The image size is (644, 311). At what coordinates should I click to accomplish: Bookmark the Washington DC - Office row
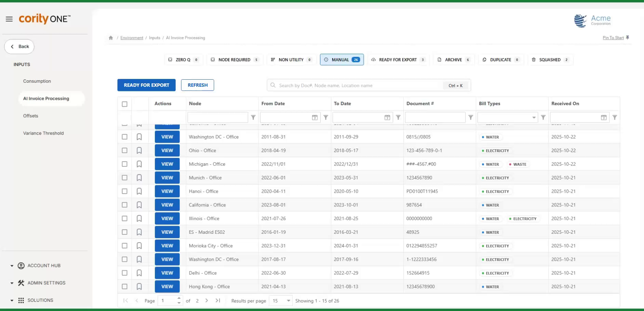[x=139, y=136]
